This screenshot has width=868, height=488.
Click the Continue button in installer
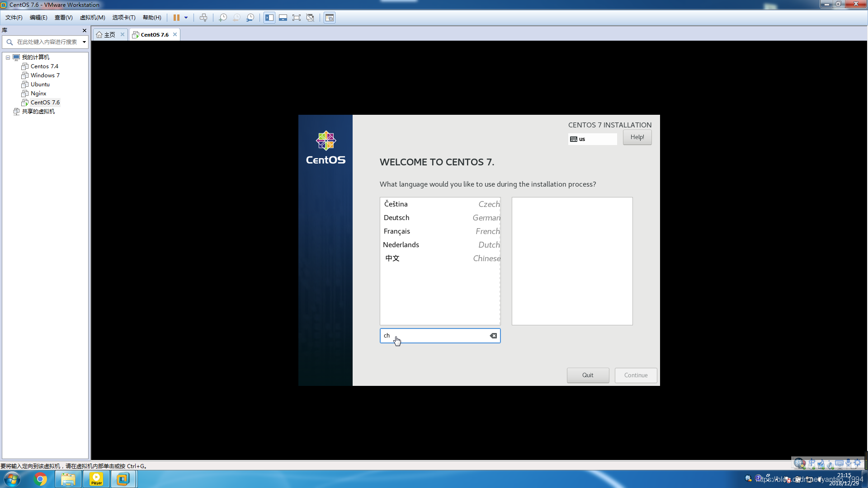(x=636, y=375)
